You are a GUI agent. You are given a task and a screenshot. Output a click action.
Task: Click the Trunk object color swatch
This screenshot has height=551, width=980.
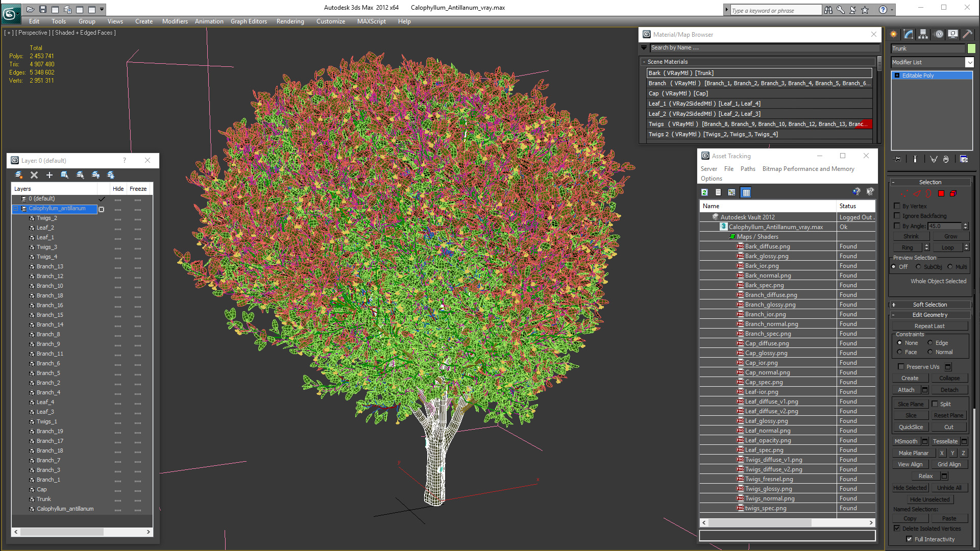pos(971,48)
